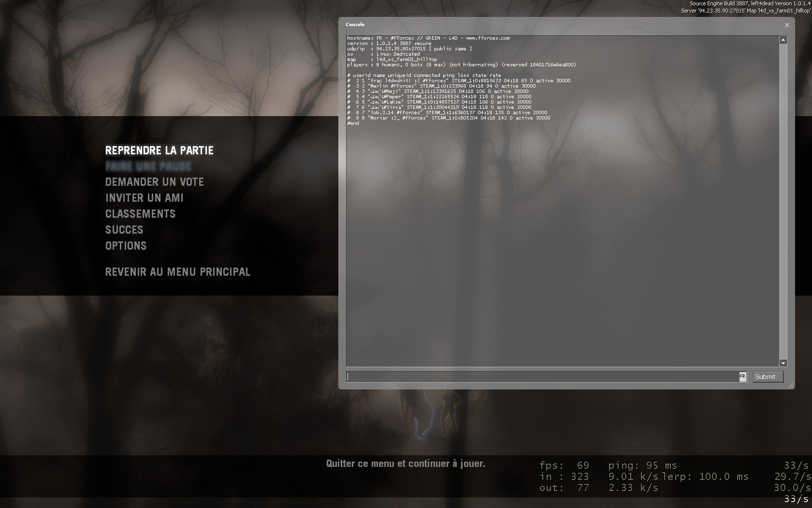The width and height of the screenshot is (812, 508).
Task: Click the greyed Faire une pause entry
Action: click(148, 166)
